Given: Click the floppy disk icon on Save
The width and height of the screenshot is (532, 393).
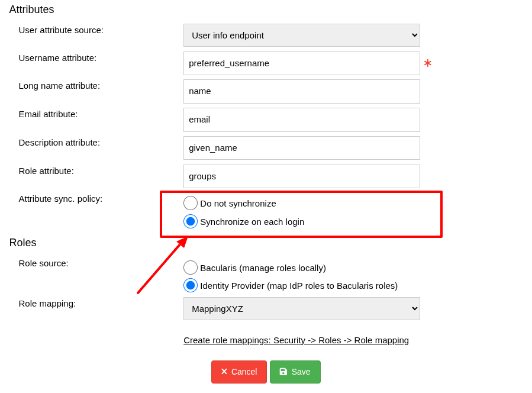Looking at the screenshot, I should (283, 372).
